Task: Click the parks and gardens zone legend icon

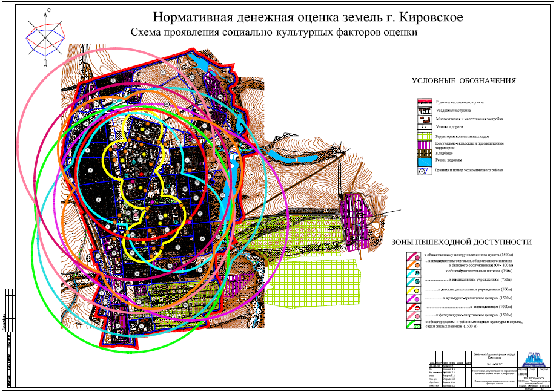Action: click(x=417, y=325)
